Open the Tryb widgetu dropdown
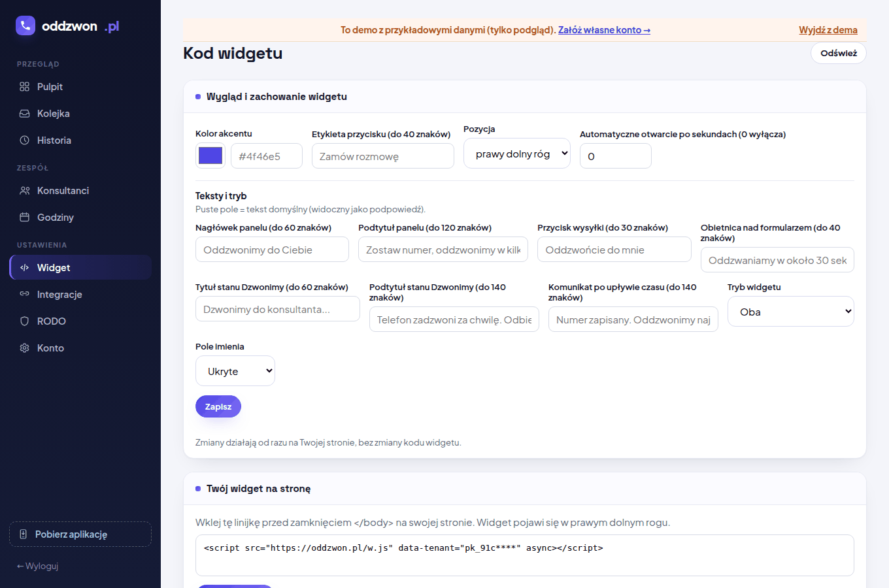 coord(790,312)
